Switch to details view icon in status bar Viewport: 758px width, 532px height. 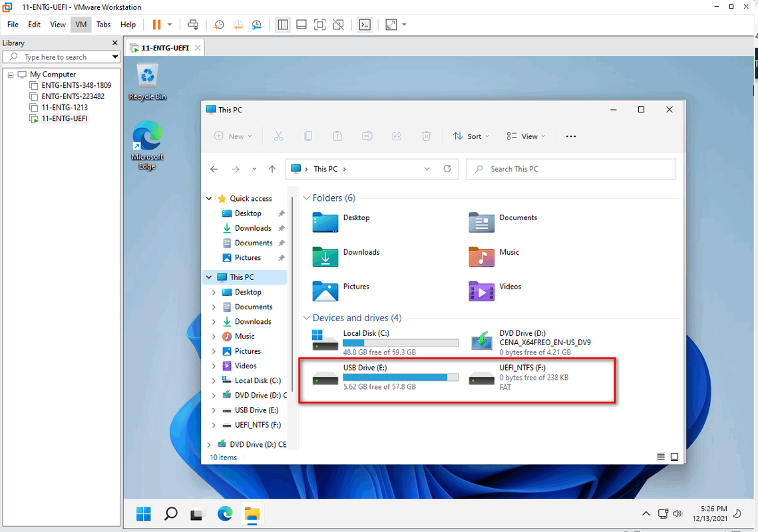(660, 457)
